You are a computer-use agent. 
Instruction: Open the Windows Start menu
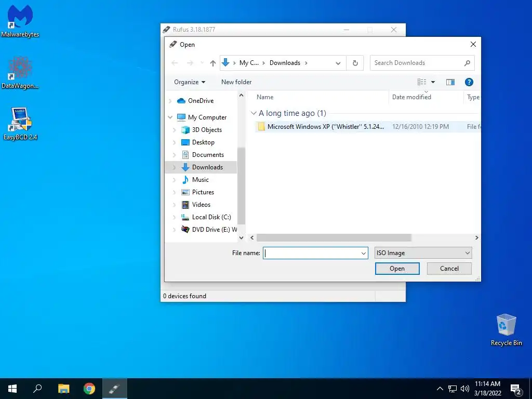pos(12,389)
